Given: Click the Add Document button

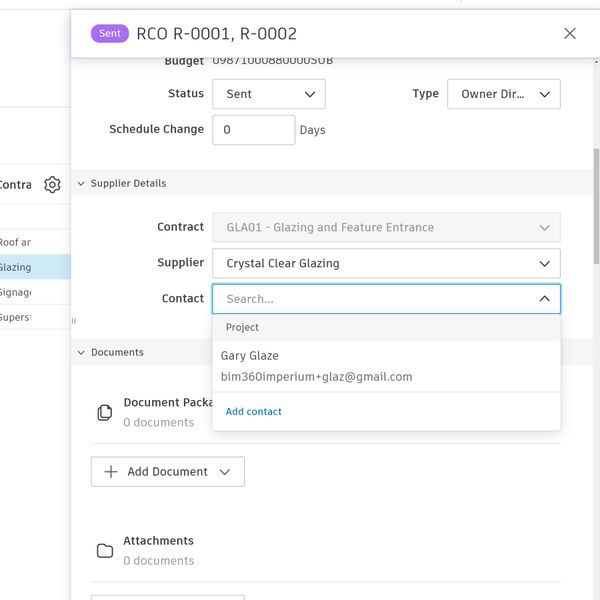Looking at the screenshot, I should coord(167,472).
